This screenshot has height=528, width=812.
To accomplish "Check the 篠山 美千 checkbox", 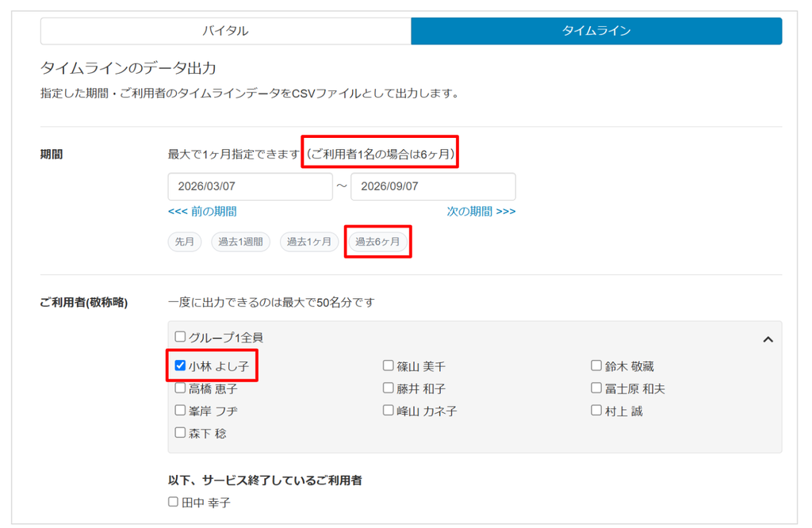I will 389,365.
